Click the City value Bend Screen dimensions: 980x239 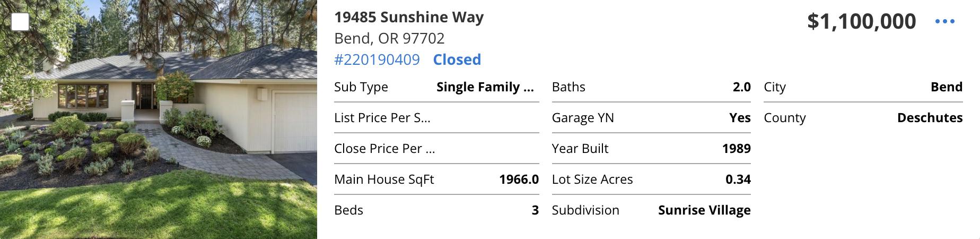coord(946,87)
